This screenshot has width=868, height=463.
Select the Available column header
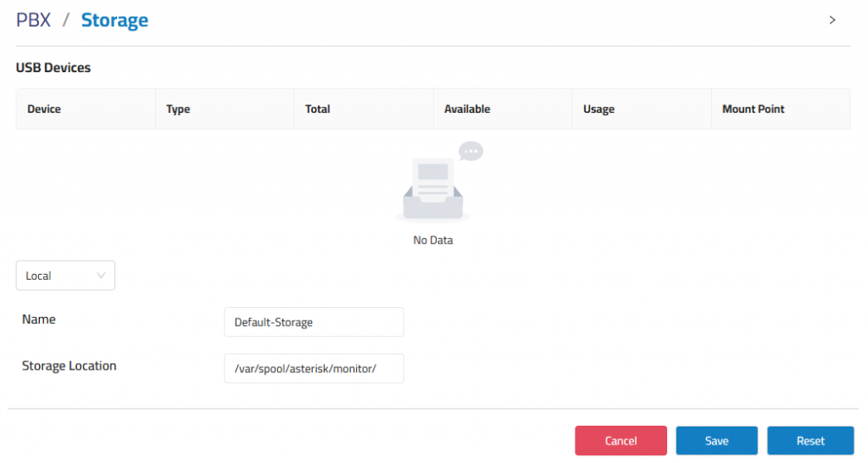467,109
